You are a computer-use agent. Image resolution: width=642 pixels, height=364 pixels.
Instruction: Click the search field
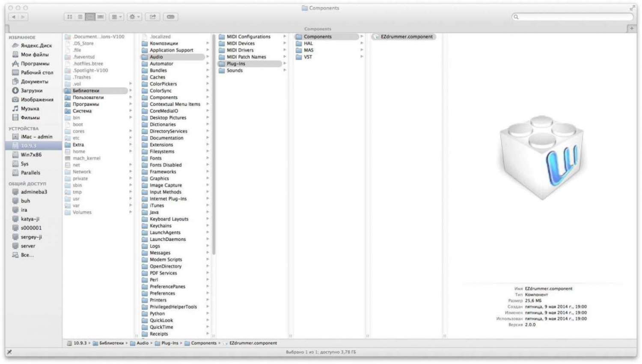(x=573, y=17)
